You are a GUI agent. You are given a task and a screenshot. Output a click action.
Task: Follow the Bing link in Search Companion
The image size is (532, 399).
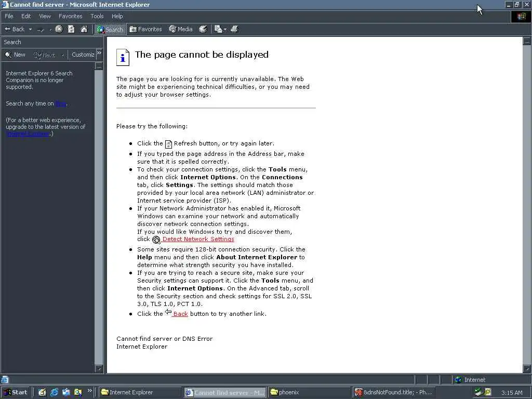(x=61, y=103)
